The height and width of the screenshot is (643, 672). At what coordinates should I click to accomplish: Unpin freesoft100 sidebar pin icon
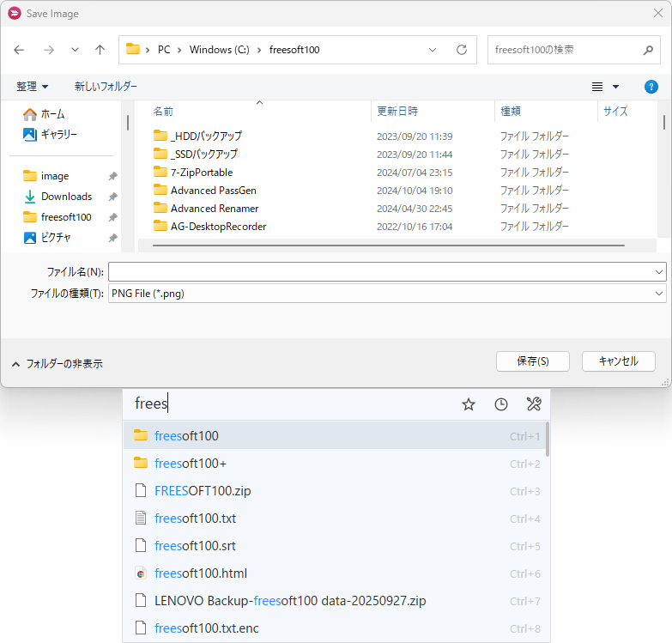112,217
